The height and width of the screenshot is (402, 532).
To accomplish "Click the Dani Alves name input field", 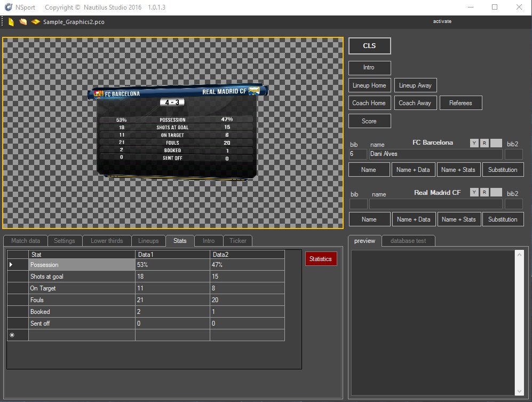I will (x=435, y=154).
